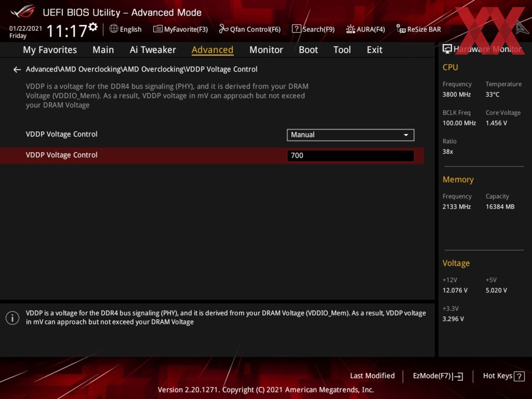Click the ReSize BAR icon
Image resolution: width=532 pixels, height=399 pixels.
click(401, 29)
